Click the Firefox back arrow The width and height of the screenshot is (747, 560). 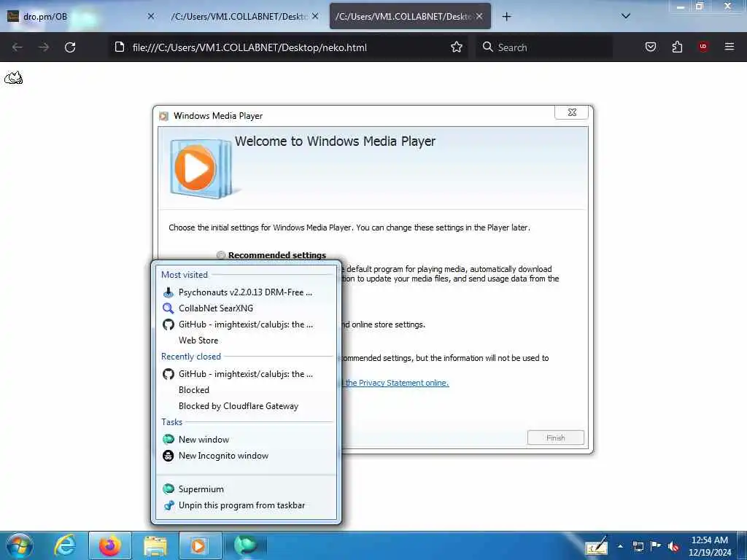point(18,47)
